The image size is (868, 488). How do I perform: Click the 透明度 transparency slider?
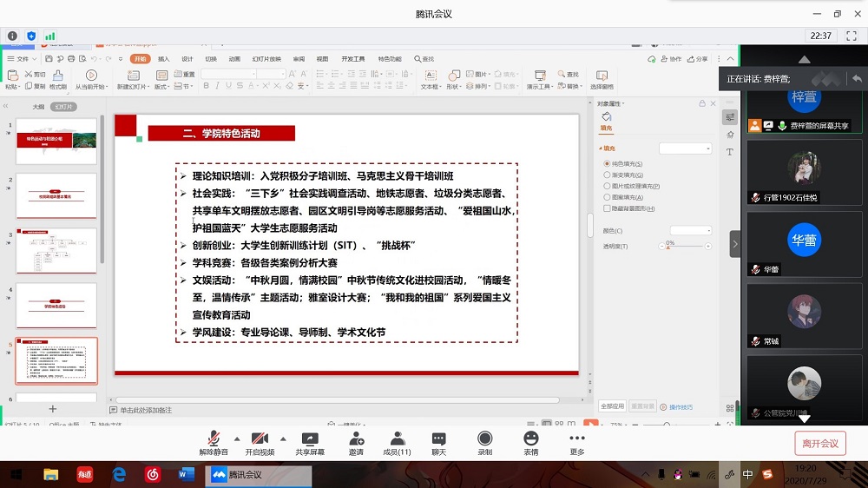[686, 247]
